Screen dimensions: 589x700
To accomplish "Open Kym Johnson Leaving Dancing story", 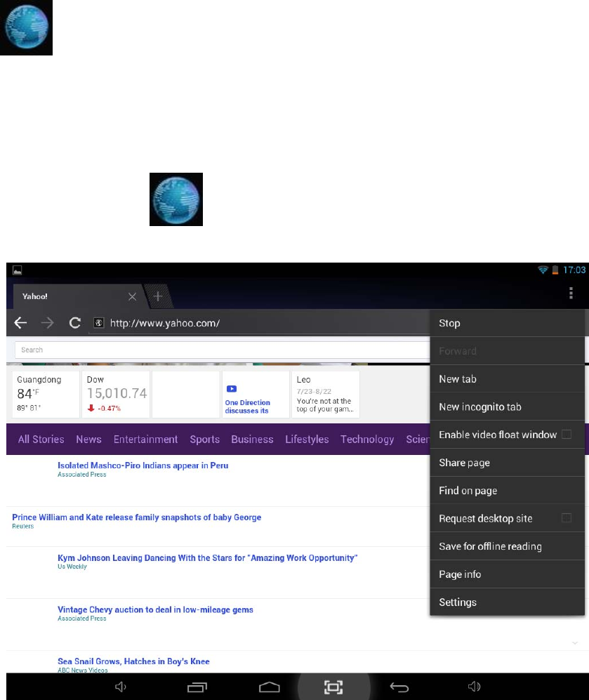I will coord(208,557).
